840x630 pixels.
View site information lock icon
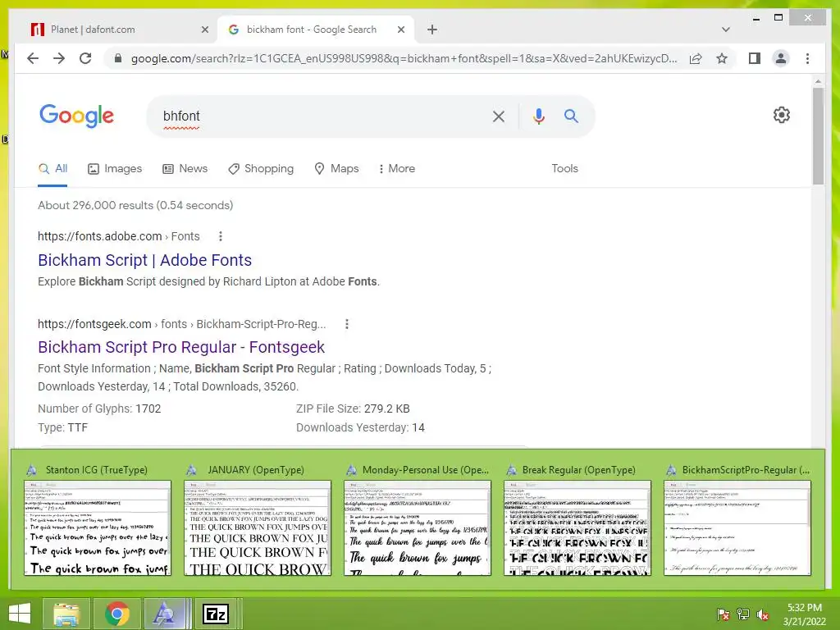[118, 58]
